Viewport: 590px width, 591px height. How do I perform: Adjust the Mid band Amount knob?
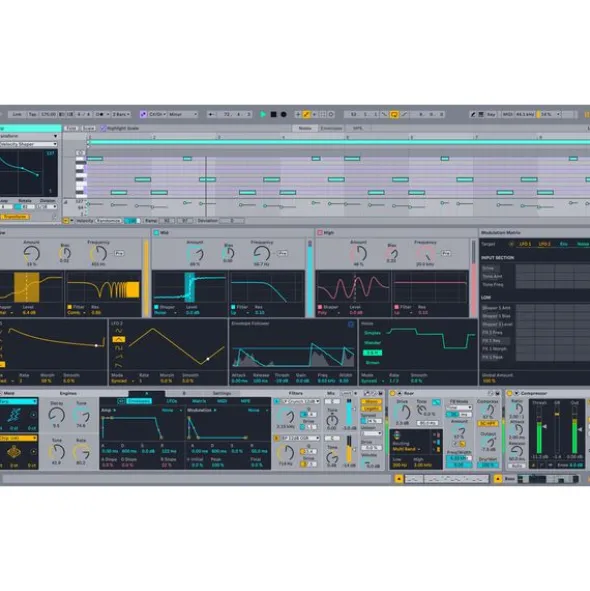click(195, 254)
